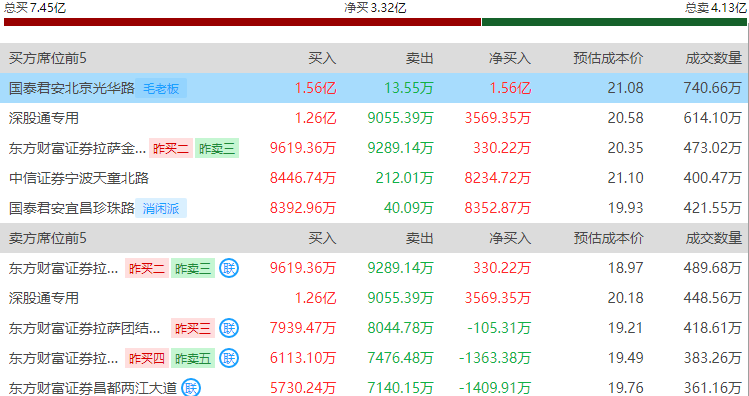Open the 毛老板 tag
This screenshot has width=749, height=396.
coord(161,88)
